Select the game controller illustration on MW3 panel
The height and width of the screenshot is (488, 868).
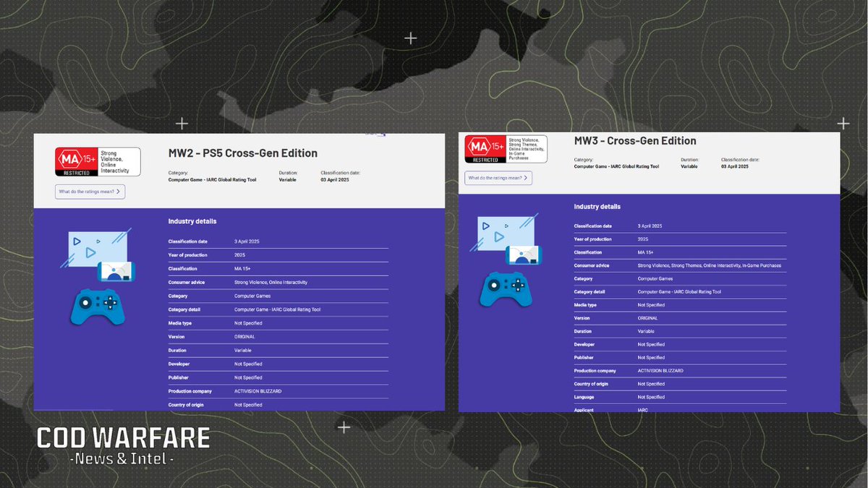pyautogui.click(x=506, y=291)
